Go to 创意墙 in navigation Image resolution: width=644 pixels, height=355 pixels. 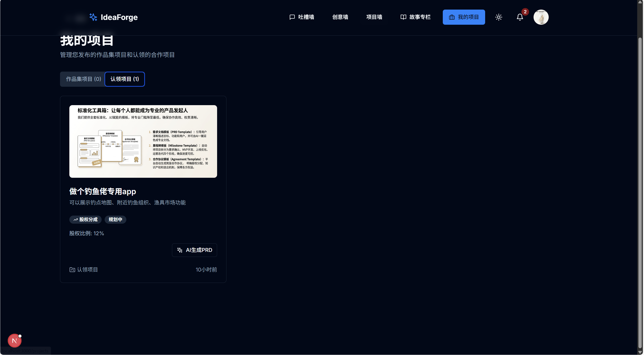pyautogui.click(x=340, y=17)
